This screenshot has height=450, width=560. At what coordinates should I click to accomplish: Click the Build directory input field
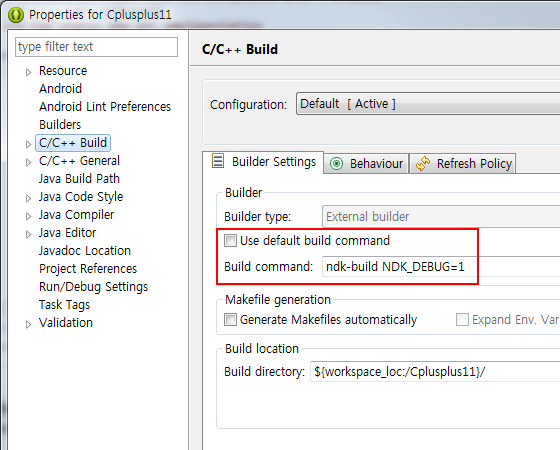435,371
